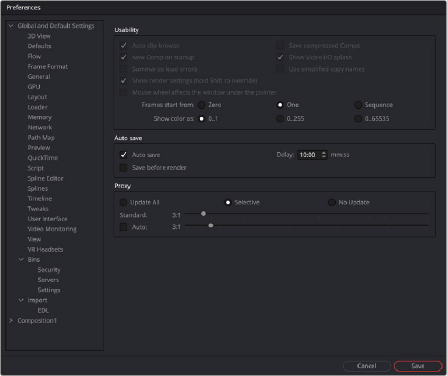Collapse Global and Default Settings tree
The width and height of the screenshot is (447, 376).
coord(11,26)
